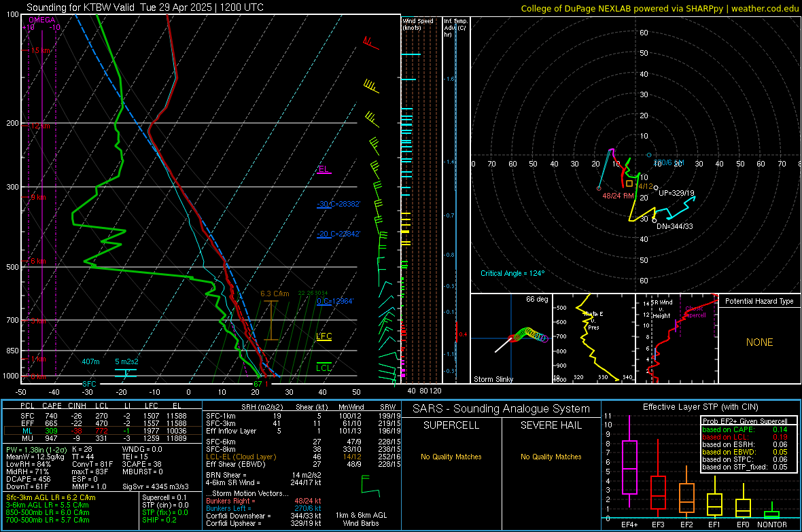Click 'No Quality Matches' under SUPERCELL
Image resolution: width=802 pixels, height=532 pixels.
coord(451,457)
